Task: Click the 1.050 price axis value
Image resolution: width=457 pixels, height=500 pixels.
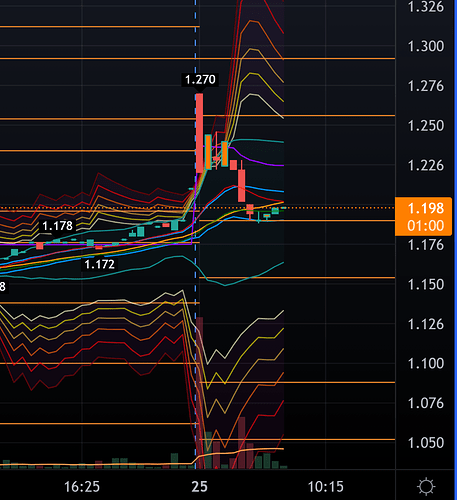Action: [x=426, y=443]
